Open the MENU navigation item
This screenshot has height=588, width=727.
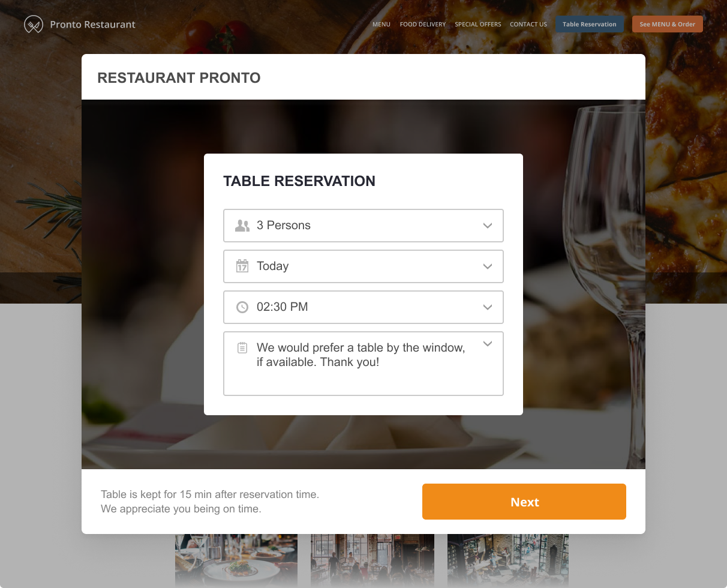[x=381, y=24]
